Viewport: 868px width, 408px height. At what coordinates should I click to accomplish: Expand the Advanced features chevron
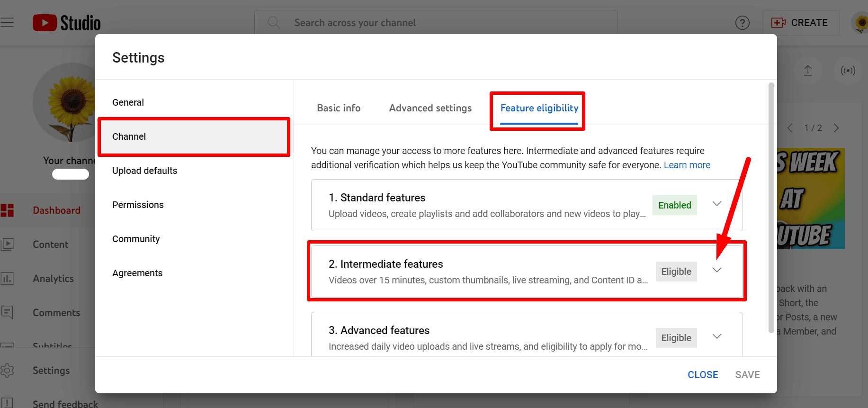point(717,336)
